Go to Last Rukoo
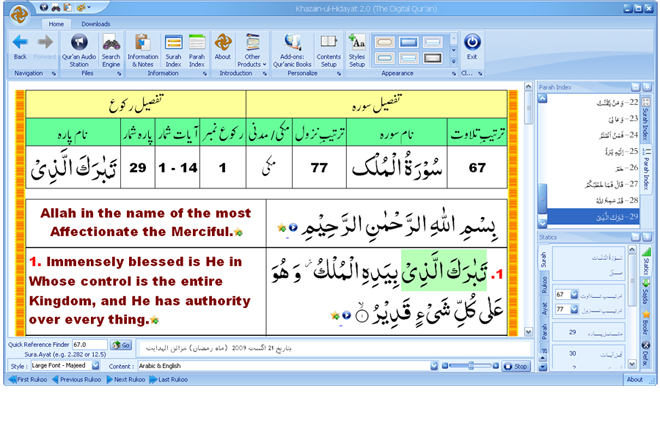This screenshot has height=440, width=660. click(169, 379)
